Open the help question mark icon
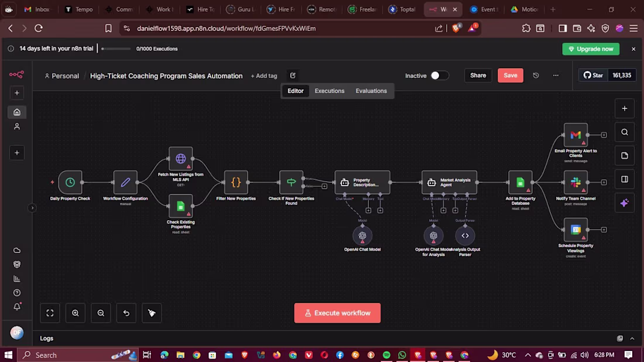644x362 pixels. [x=17, y=293]
